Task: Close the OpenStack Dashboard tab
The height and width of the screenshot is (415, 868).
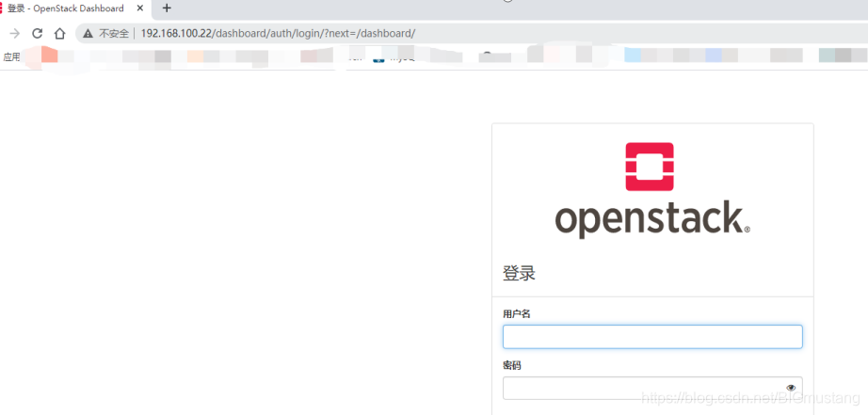Action: point(140,8)
